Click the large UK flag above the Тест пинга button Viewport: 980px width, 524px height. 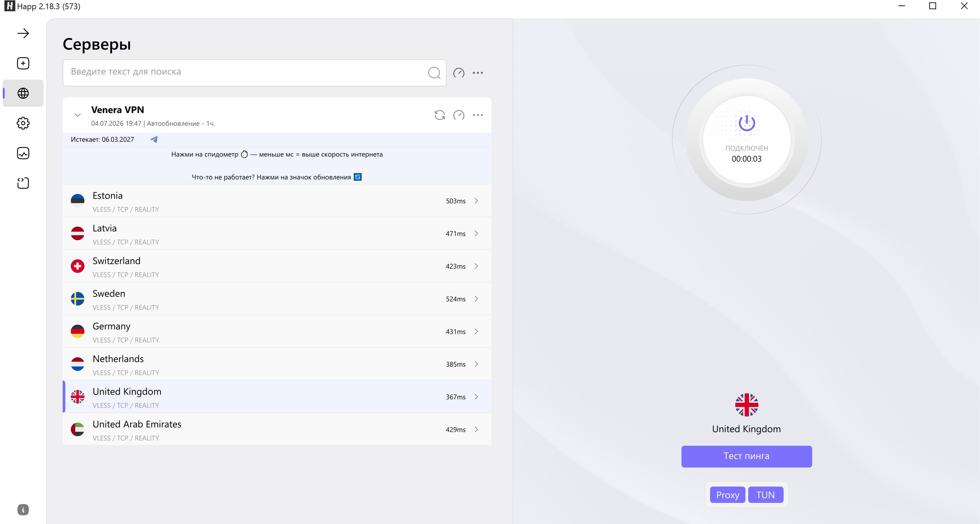(746, 405)
